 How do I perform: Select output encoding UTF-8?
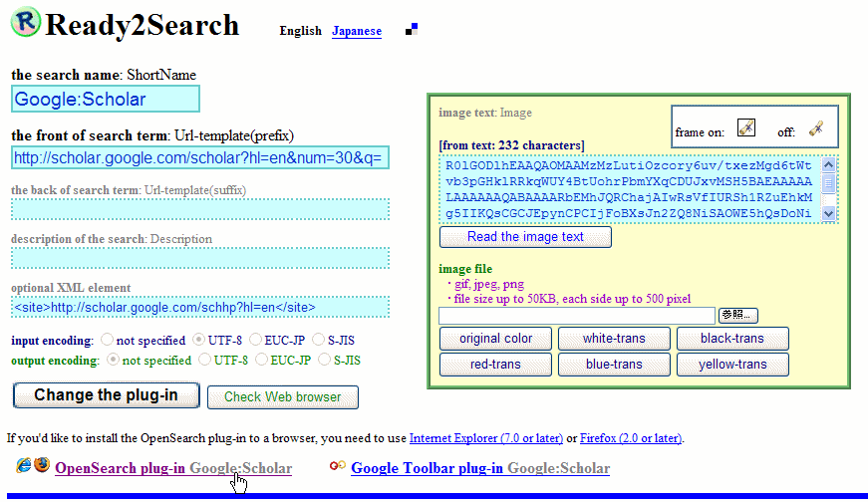pyautogui.click(x=205, y=360)
